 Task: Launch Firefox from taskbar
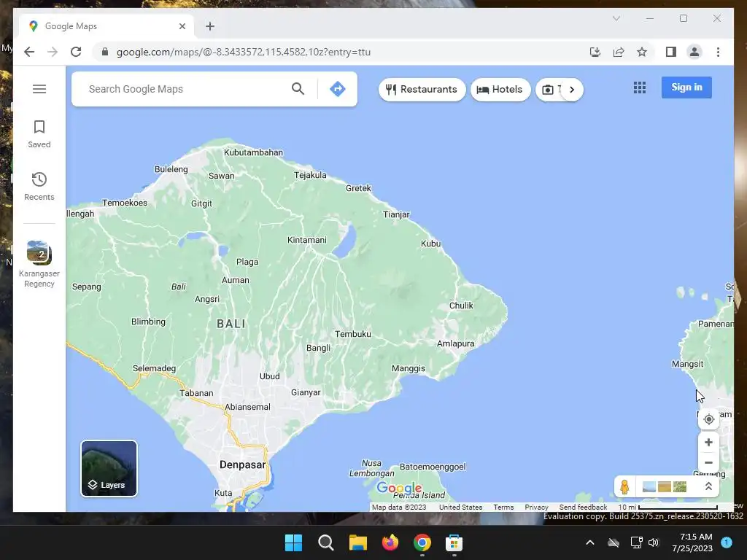[x=390, y=542]
